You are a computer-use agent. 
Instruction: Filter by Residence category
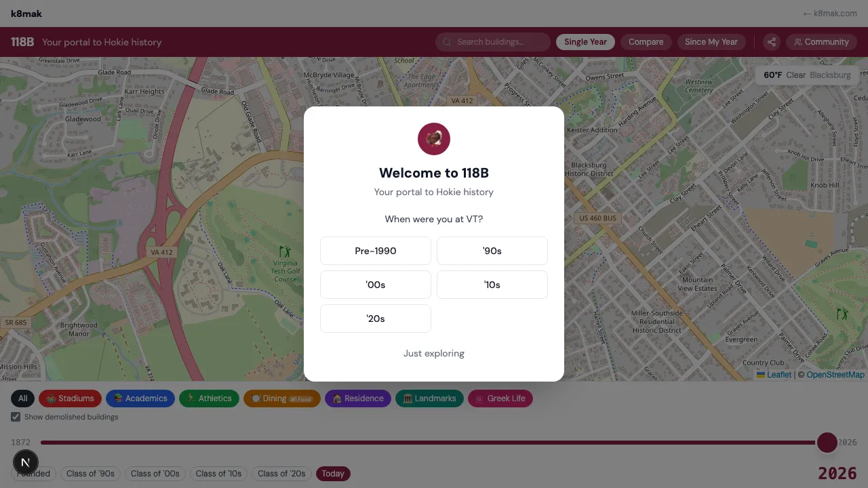[358, 399]
